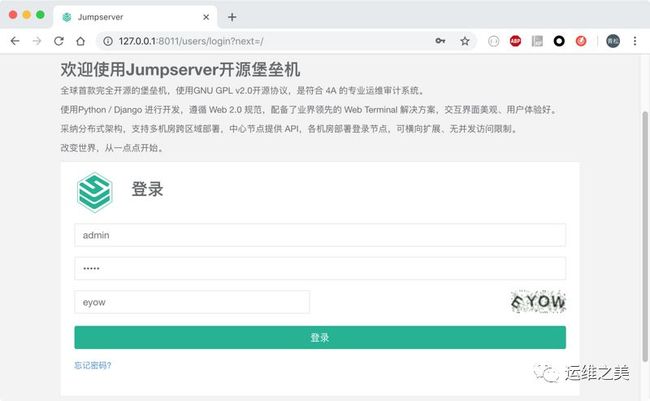Open a new browser tab
Viewport: 650px width, 401px height.
pyautogui.click(x=232, y=17)
